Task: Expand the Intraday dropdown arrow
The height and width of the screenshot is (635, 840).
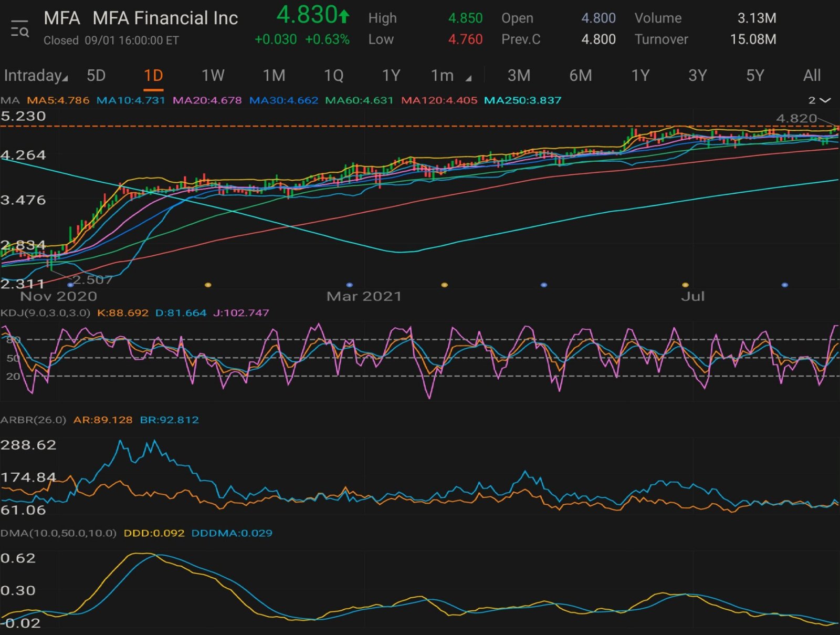Action: (x=65, y=79)
